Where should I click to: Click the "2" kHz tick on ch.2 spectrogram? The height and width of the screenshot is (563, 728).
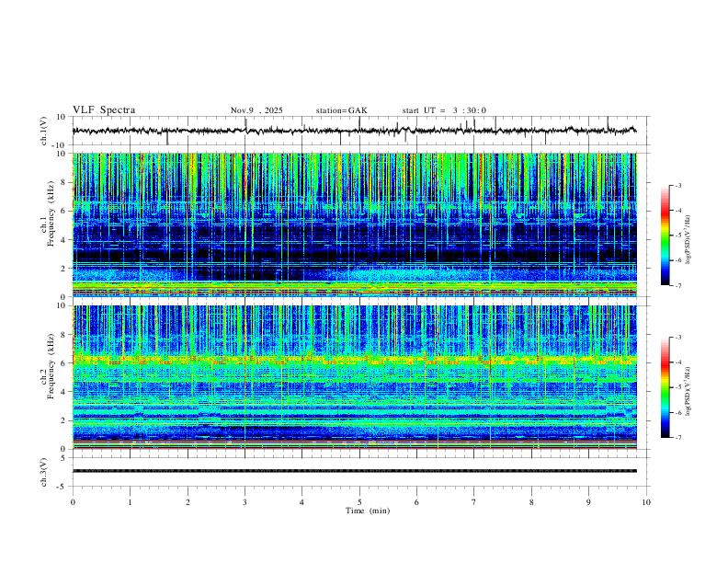(64, 420)
